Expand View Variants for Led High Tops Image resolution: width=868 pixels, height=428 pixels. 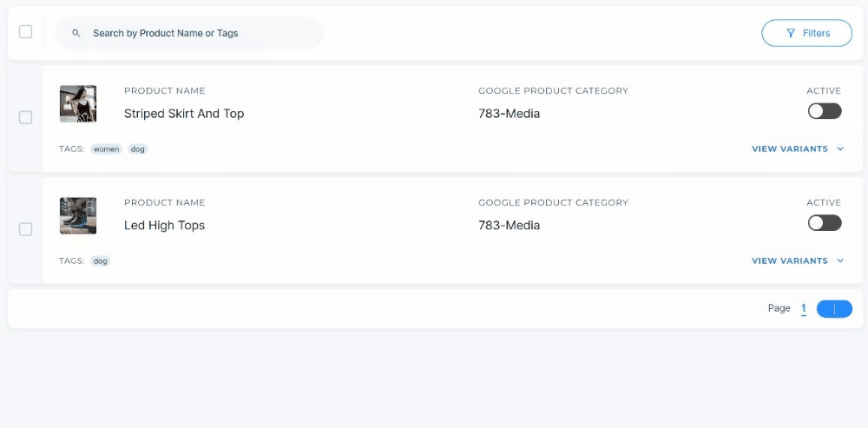coord(797,260)
